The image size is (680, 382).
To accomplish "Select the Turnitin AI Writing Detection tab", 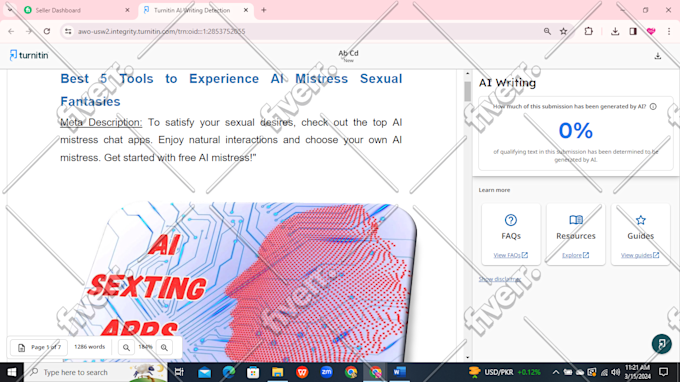I will (x=193, y=10).
